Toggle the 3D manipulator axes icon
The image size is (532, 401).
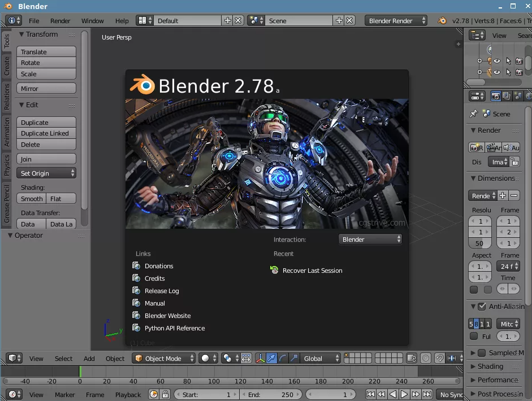(260, 358)
